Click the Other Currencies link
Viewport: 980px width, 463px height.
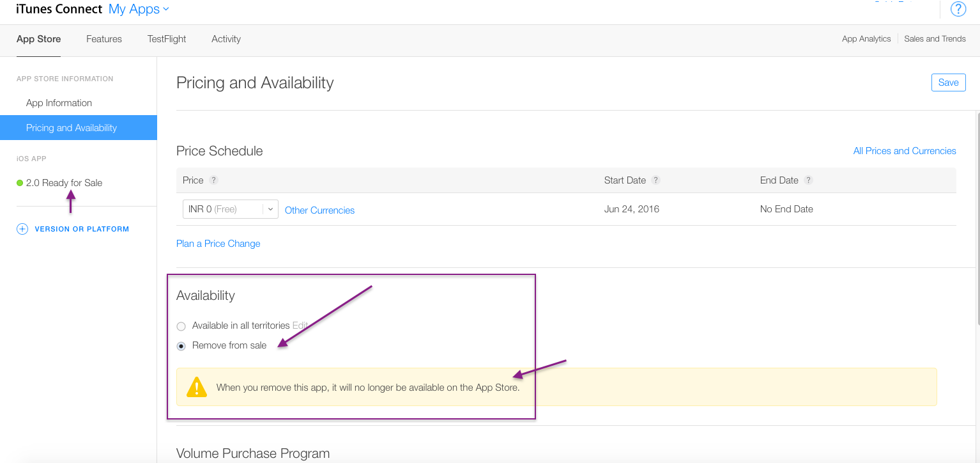(x=319, y=210)
